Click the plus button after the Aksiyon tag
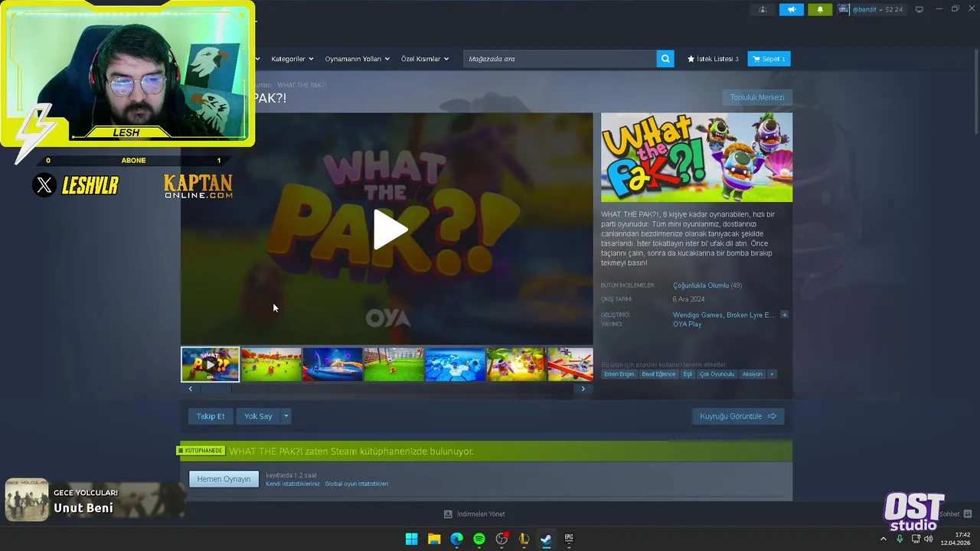This screenshot has width=980, height=551. click(772, 374)
